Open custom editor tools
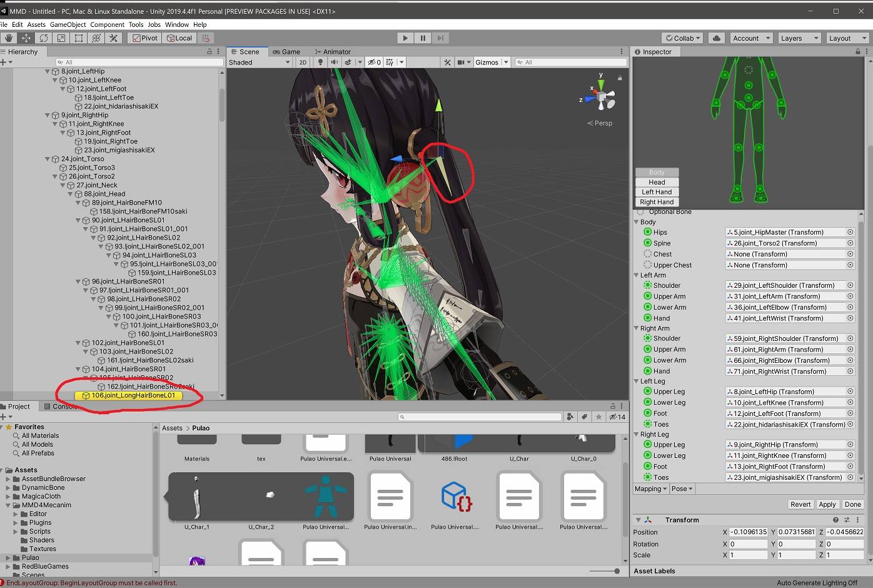Viewport: 873px width, 588px height. pos(114,38)
